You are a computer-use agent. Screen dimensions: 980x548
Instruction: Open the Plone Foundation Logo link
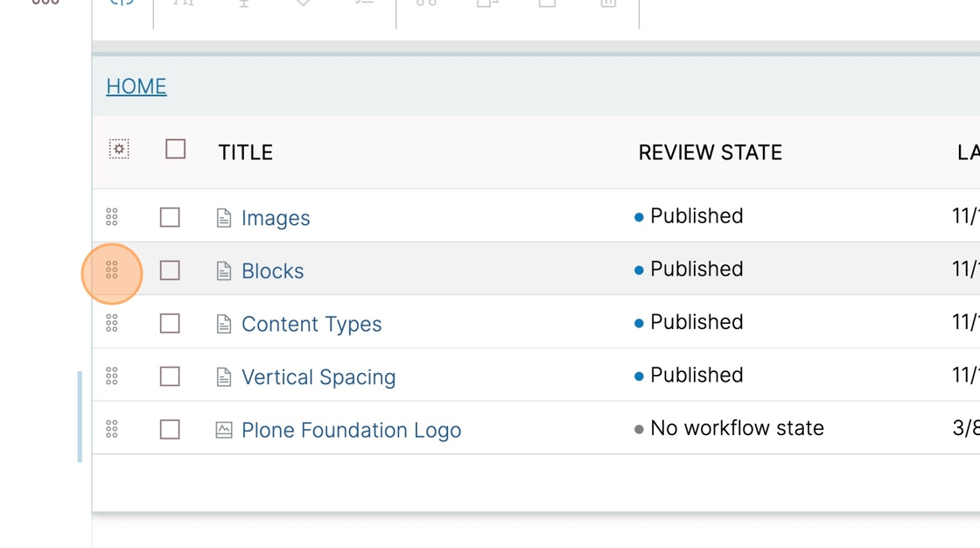click(351, 431)
